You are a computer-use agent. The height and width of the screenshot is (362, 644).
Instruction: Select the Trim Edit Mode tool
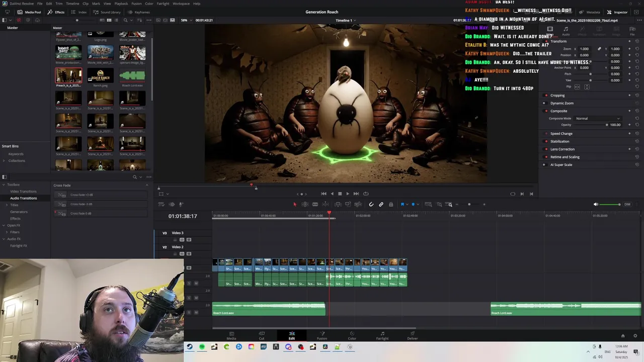click(305, 204)
